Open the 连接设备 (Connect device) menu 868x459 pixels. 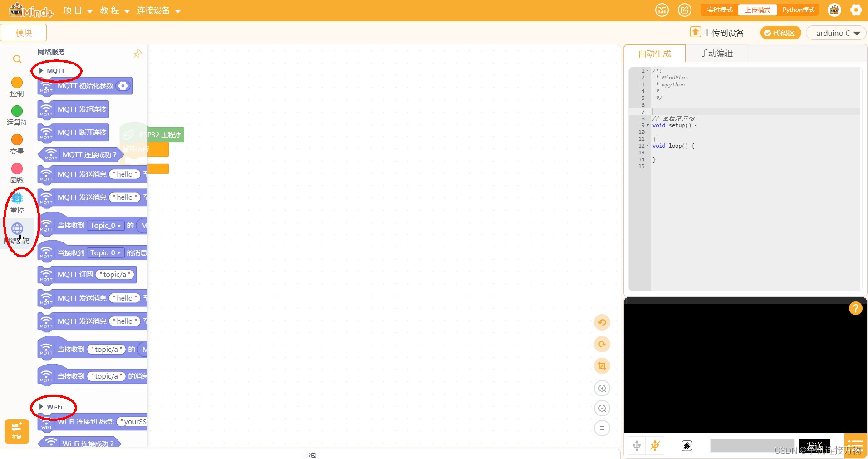click(x=159, y=10)
